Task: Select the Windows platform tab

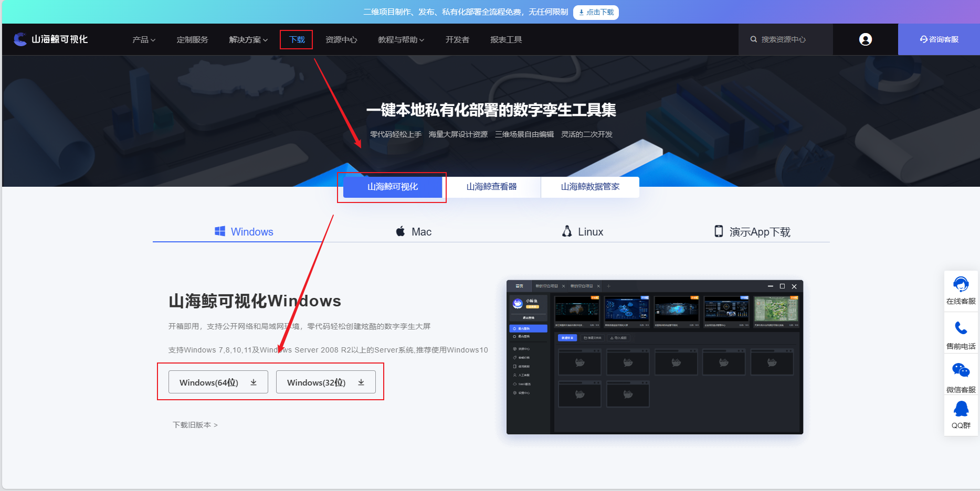Action: [244, 231]
